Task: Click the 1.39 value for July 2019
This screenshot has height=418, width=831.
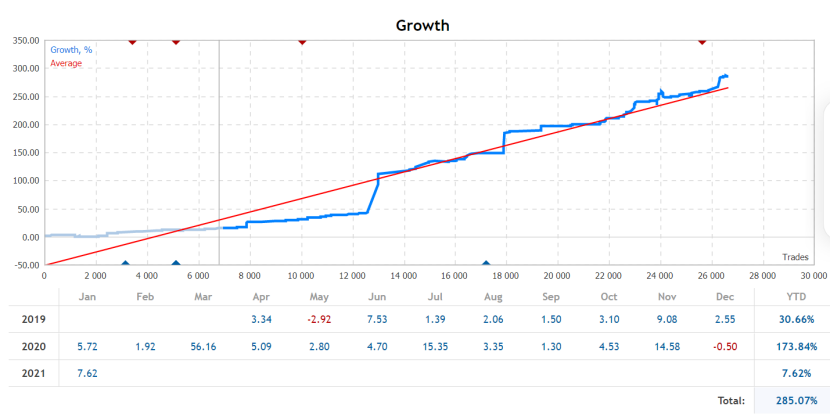Action: click(x=435, y=319)
